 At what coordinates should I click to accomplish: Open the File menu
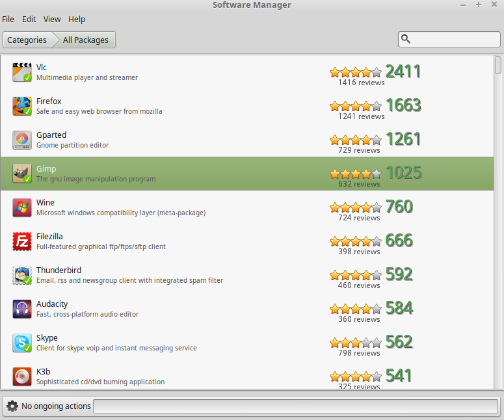click(x=8, y=20)
